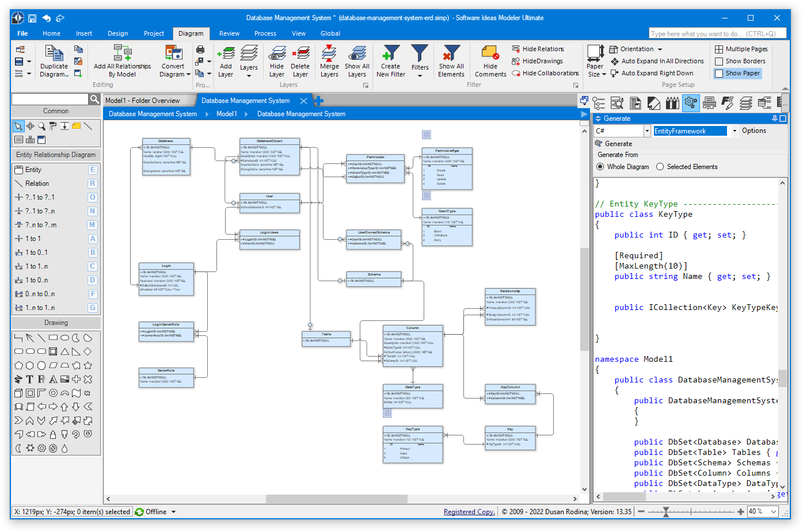803x532 pixels.
Task: Select the Zoom tool in the Common palette
Action: tap(41, 126)
